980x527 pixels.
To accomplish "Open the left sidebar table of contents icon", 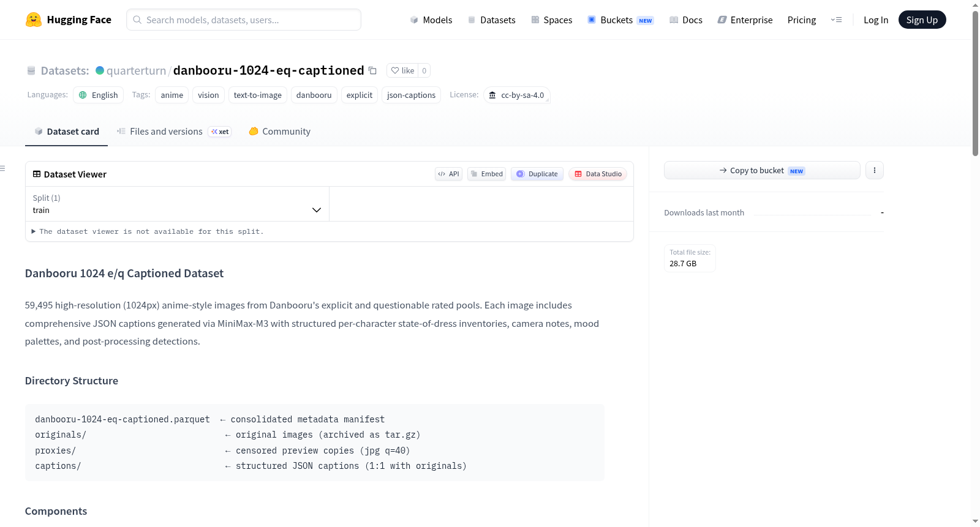I will pos(3,168).
